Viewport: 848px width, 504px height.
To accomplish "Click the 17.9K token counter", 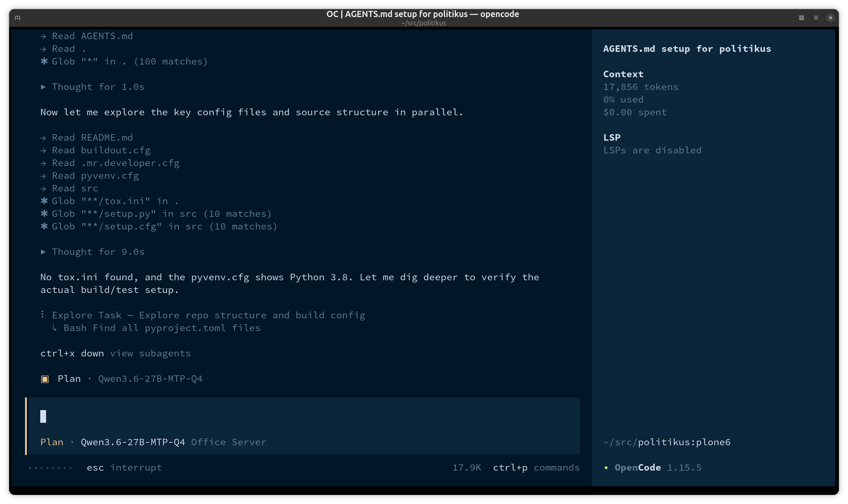I will [466, 468].
